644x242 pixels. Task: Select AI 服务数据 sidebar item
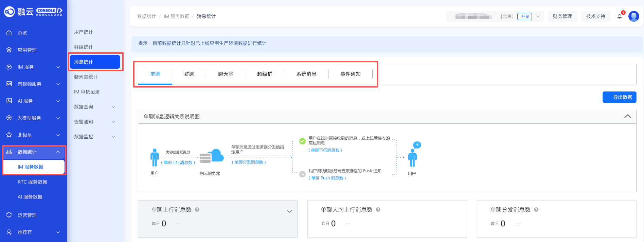pos(30,197)
